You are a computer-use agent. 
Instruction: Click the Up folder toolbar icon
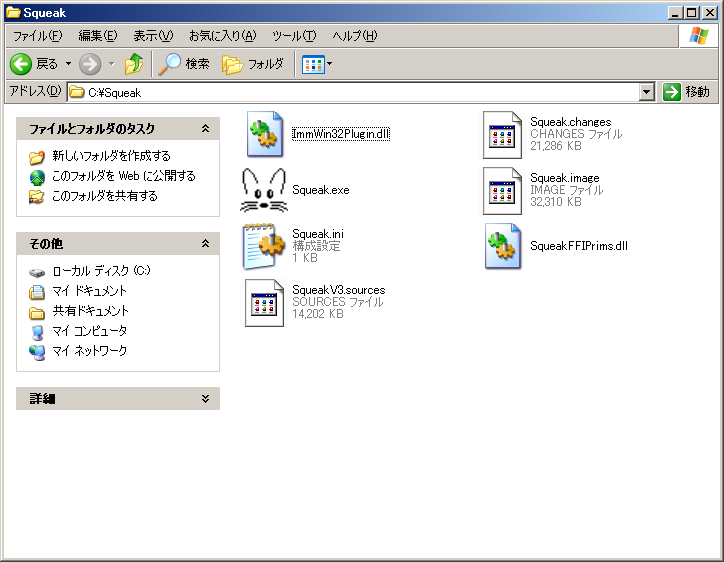(x=134, y=64)
